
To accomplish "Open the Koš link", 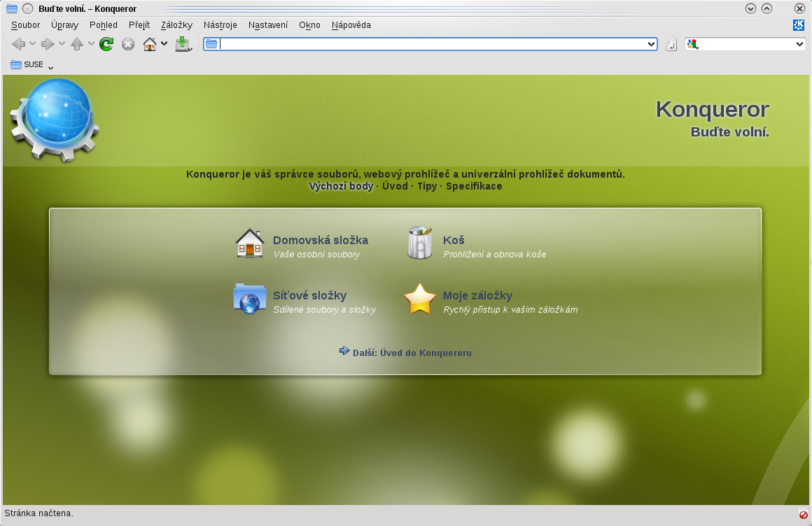I will click(454, 240).
